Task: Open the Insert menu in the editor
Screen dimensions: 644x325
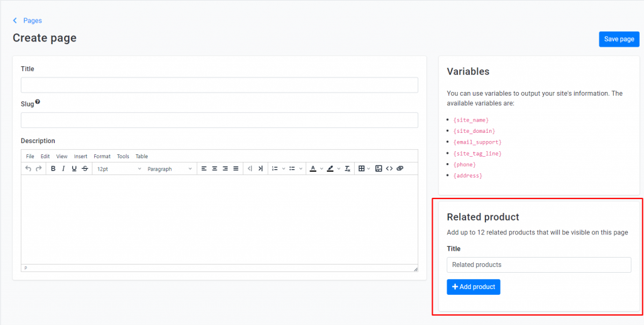Action: click(x=80, y=156)
